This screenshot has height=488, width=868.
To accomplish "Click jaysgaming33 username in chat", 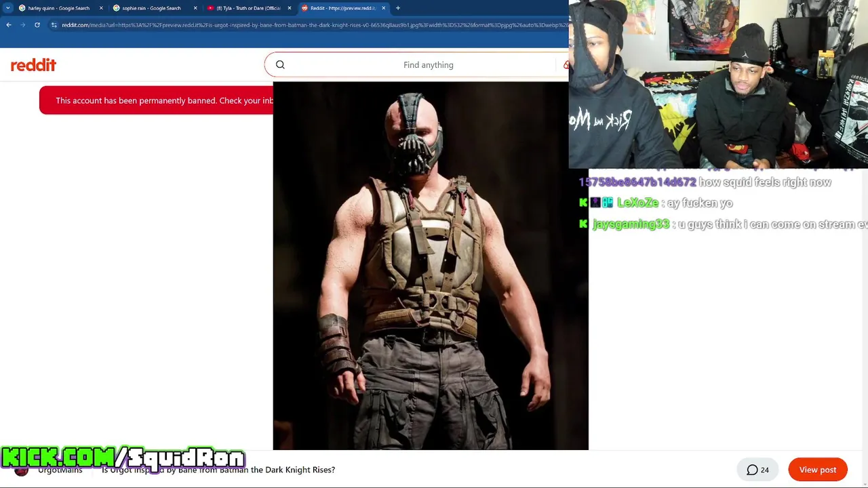I will pyautogui.click(x=631, y=224).
